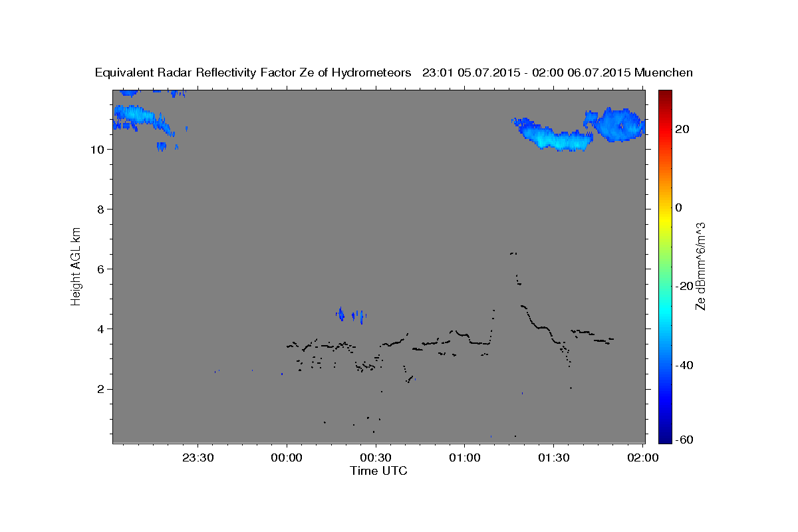Click the '6' height tick label
This screenshot has width=798, height=532.
click(x=102, y=269)
